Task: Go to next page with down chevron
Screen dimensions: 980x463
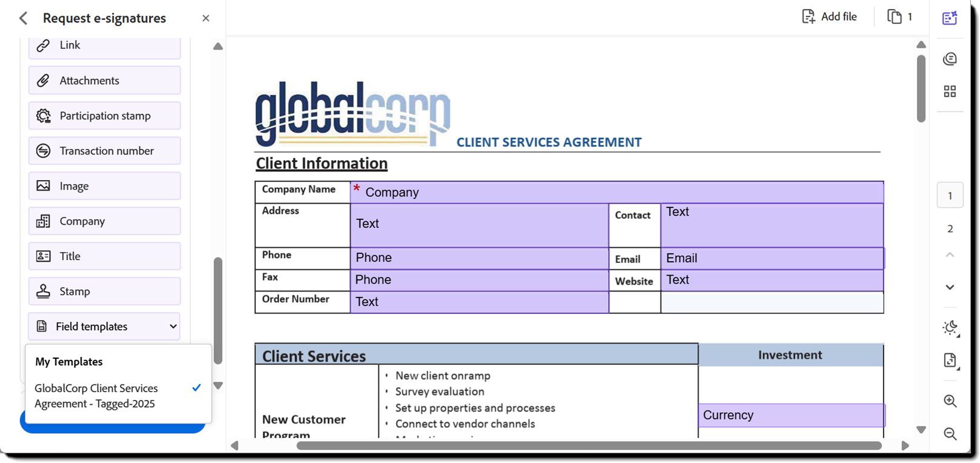Action: pyautogui.click(x=950, y=287)
